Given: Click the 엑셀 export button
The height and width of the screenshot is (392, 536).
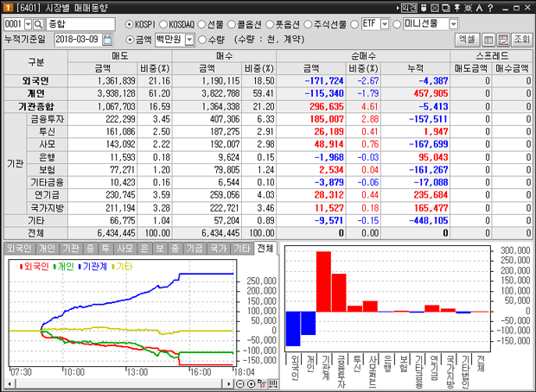Looking at the screenshot, I should [467, 40].
